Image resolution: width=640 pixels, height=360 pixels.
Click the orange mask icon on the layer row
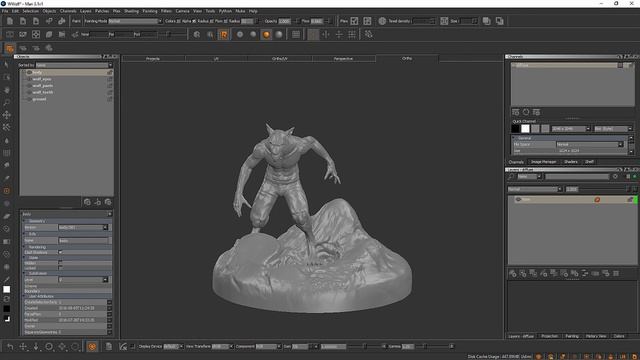(597, 200)
